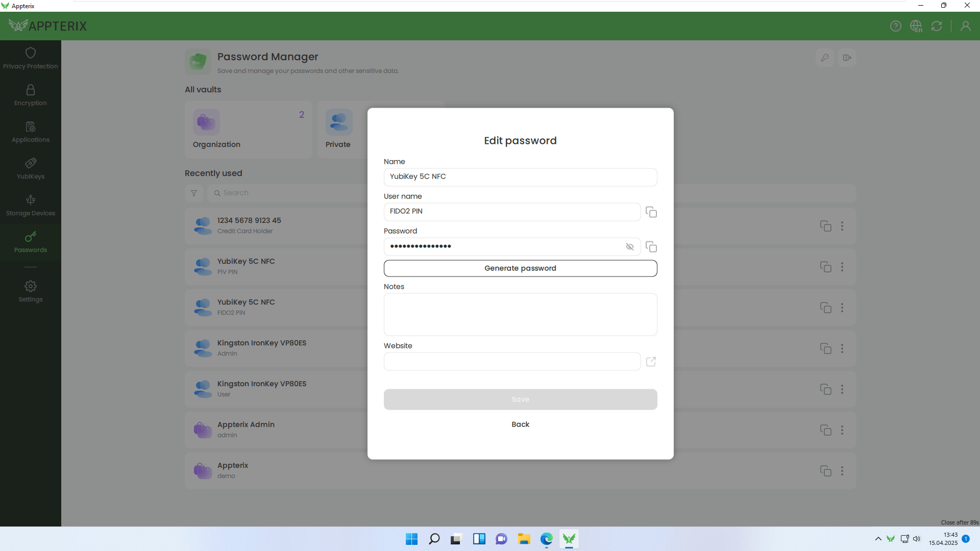
Task: Open language selector globe icon
Action: (916, 26)
